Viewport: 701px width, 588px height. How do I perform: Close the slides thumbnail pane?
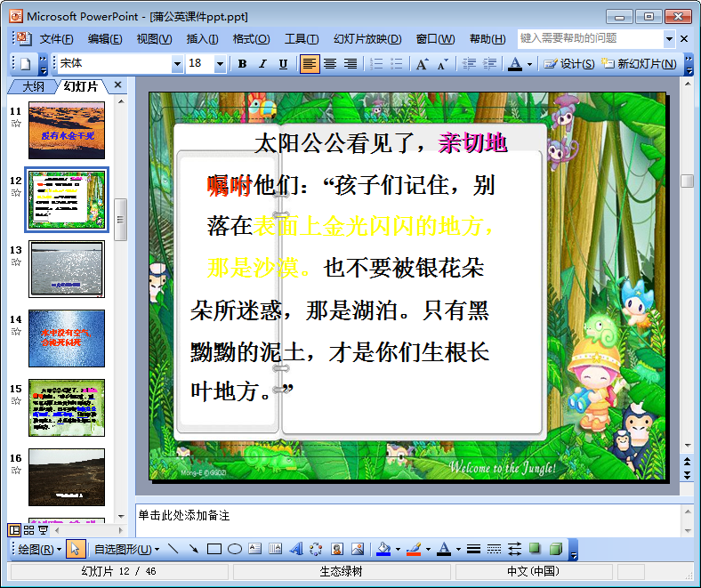tap(118, 85)
